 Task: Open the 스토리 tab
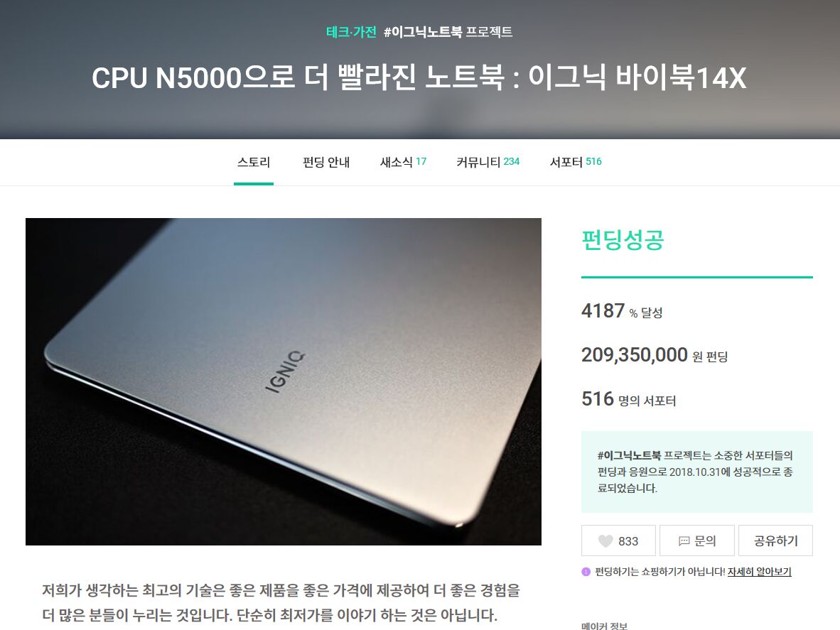[x=254, y=162]
